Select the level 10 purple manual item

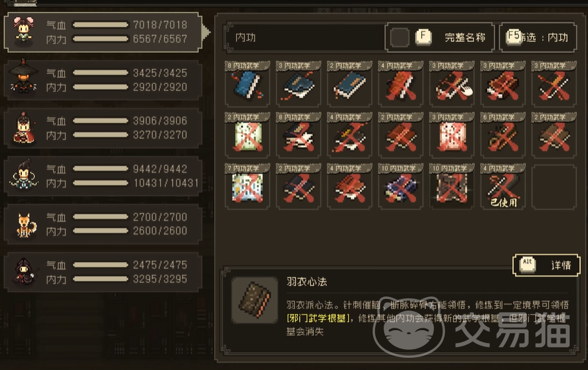[x=401, y=186]
